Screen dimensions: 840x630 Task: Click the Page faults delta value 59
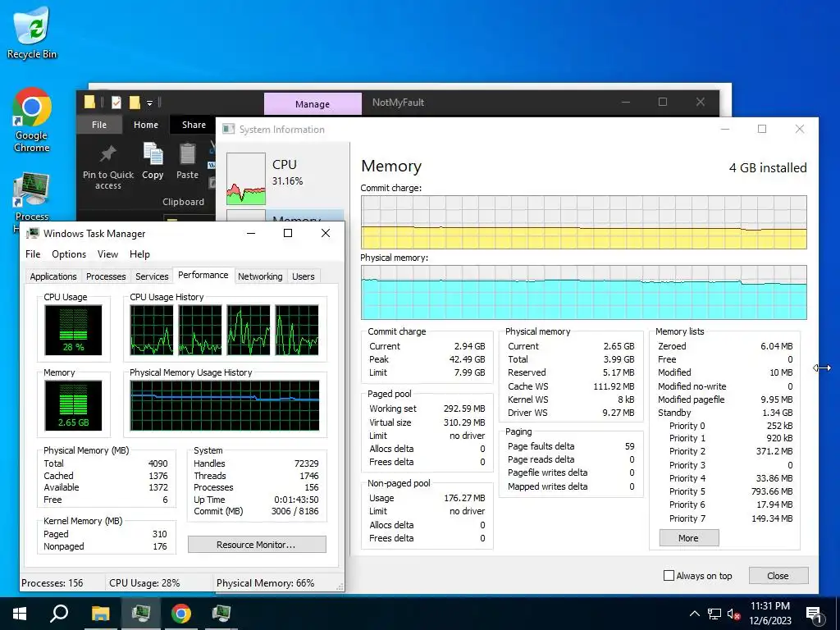coord(629,445)
